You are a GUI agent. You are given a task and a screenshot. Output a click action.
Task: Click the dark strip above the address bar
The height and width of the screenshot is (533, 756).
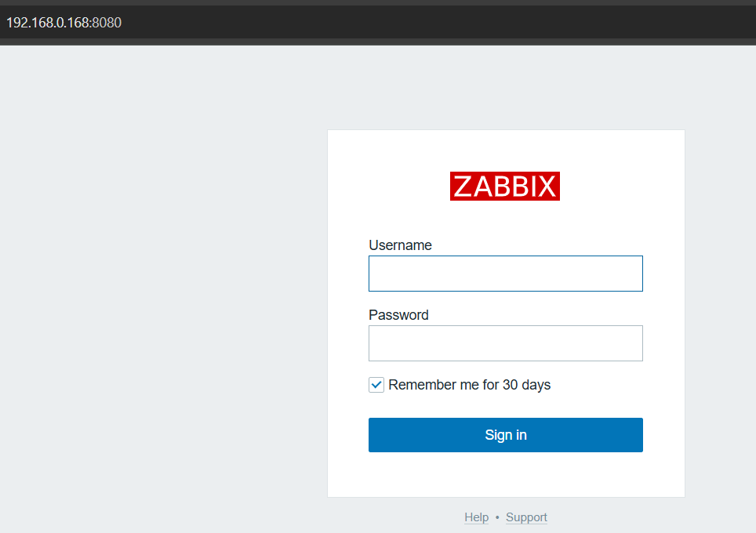click(x=376, y=2)
